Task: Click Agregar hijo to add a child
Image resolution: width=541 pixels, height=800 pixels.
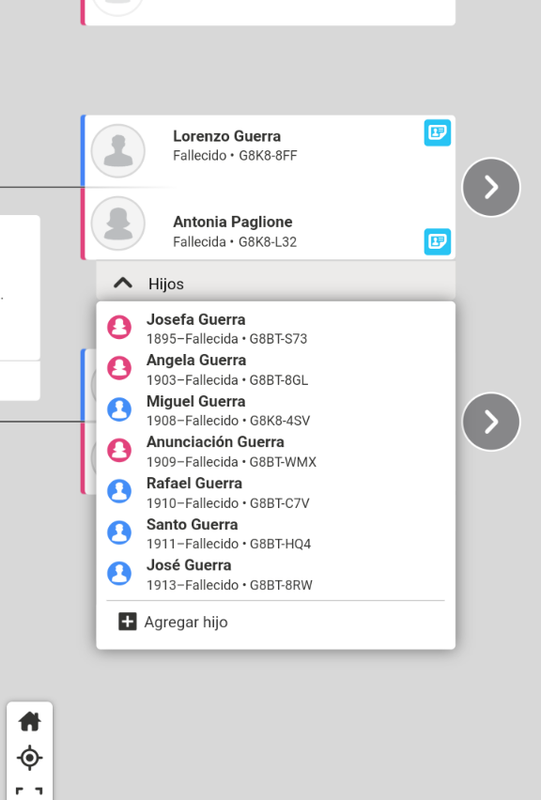Action: [x=186, y=622]
